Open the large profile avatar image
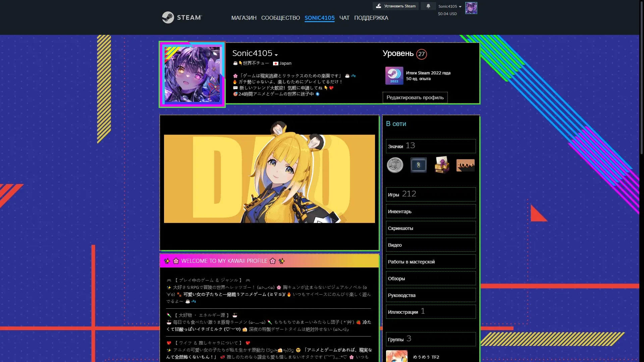This screenshot has height=362, width=644. point(192,74)
